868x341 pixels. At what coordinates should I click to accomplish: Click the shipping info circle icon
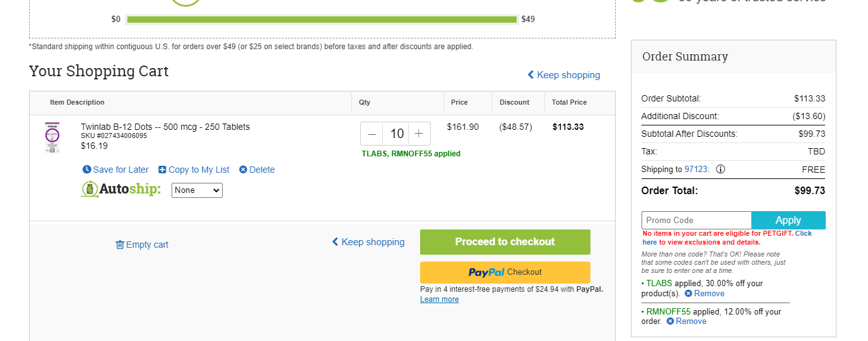pos(720,169)
